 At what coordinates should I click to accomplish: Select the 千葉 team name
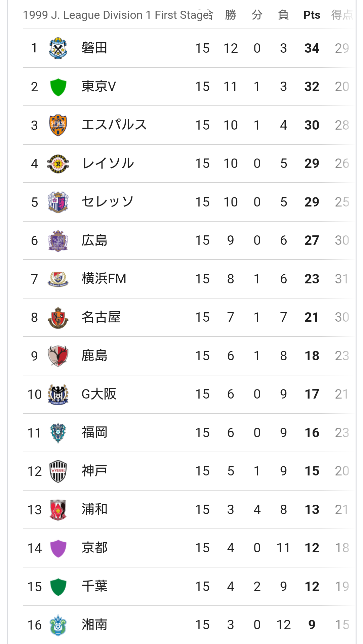click(x=94, y=586)
